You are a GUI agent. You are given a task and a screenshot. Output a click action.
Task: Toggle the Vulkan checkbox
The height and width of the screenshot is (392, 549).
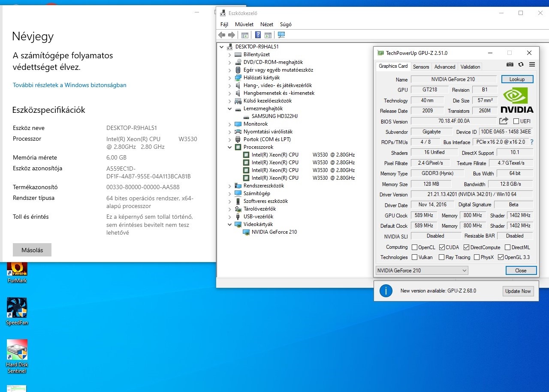click(x=414, y=257)
